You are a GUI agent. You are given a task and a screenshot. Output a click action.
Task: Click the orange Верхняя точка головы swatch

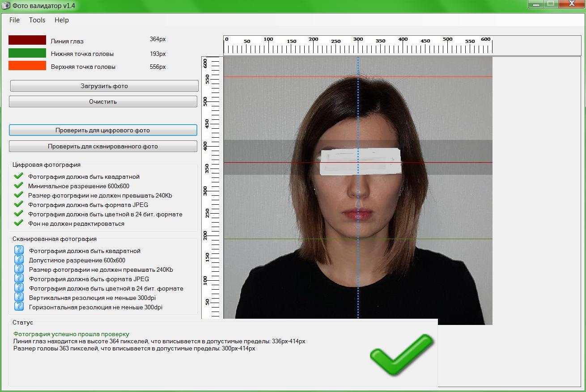27,66
